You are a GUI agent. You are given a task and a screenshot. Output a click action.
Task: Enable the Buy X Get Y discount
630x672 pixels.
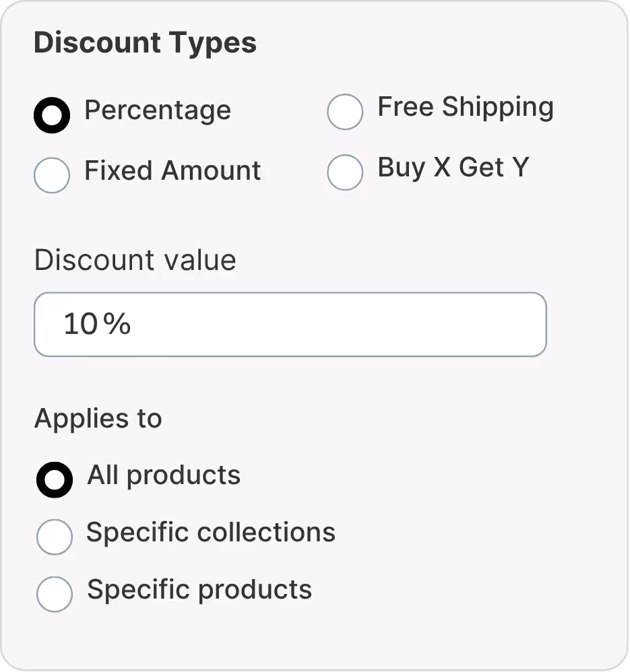click(345, 173)
